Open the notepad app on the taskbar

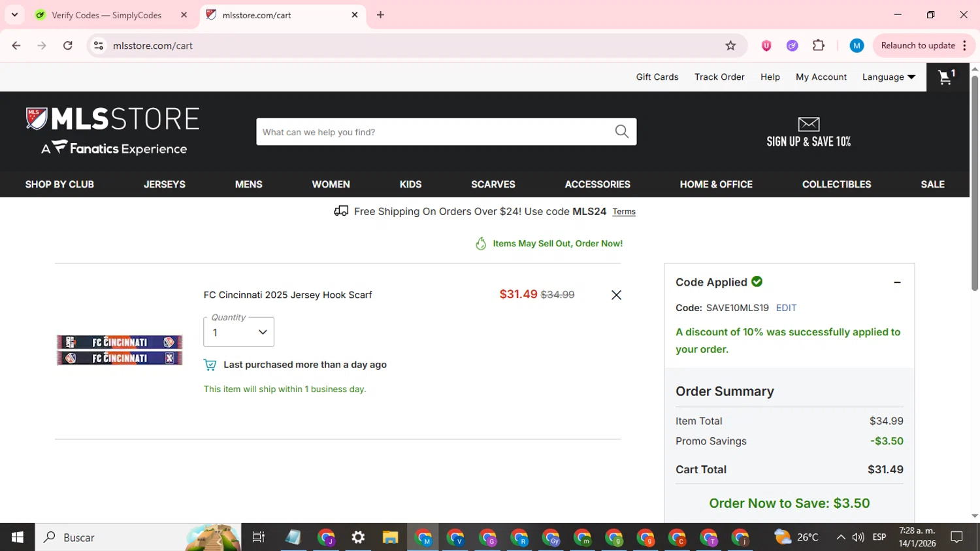293,537
